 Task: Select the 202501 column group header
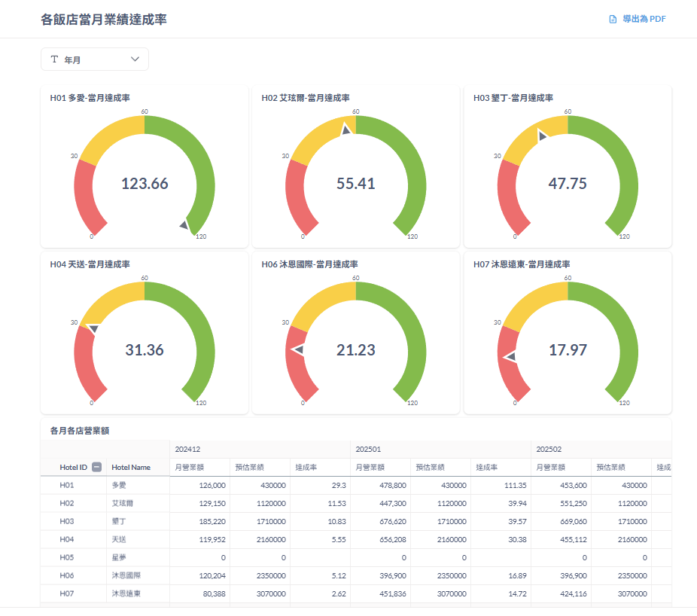tap(368, 450)
